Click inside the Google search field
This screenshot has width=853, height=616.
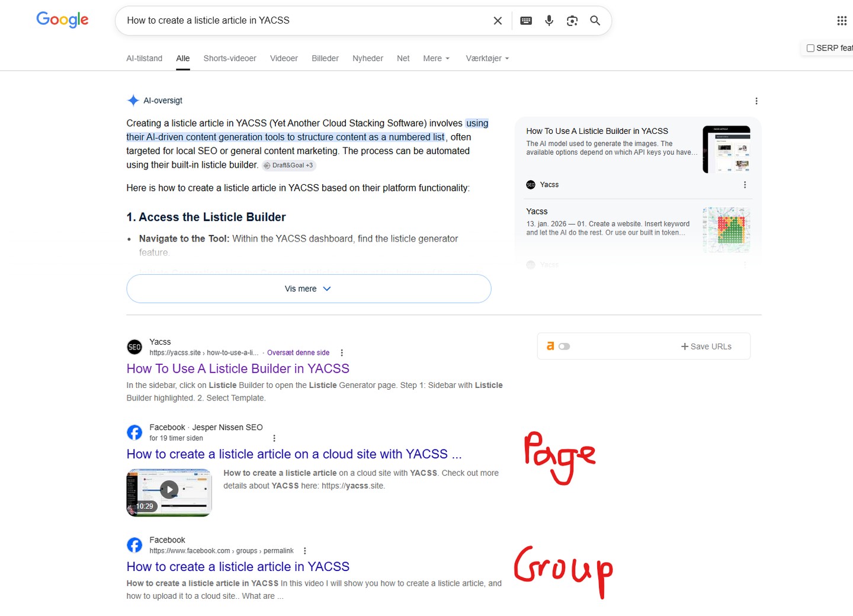pyautogui.click(x=305, y=21)
